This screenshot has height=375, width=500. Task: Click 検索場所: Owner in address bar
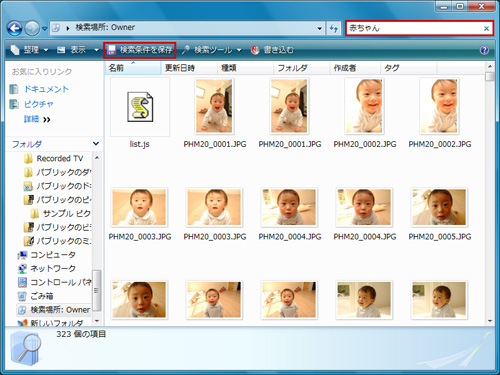click(105, 28)
